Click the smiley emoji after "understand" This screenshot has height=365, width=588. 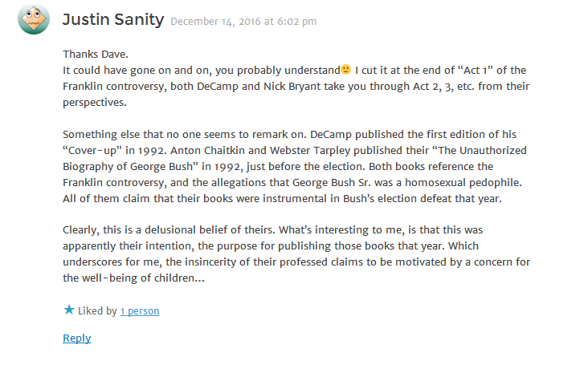(345, 70)
